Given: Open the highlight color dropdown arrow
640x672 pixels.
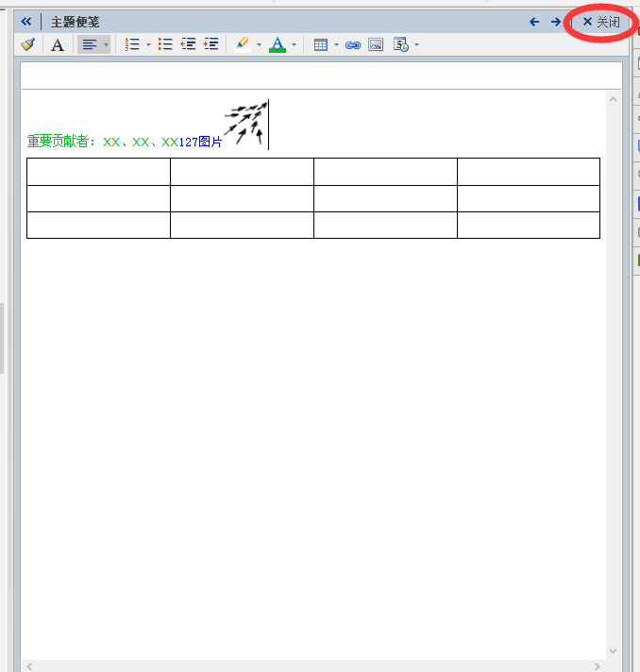Looking at the screenshot, I should 259,44.
